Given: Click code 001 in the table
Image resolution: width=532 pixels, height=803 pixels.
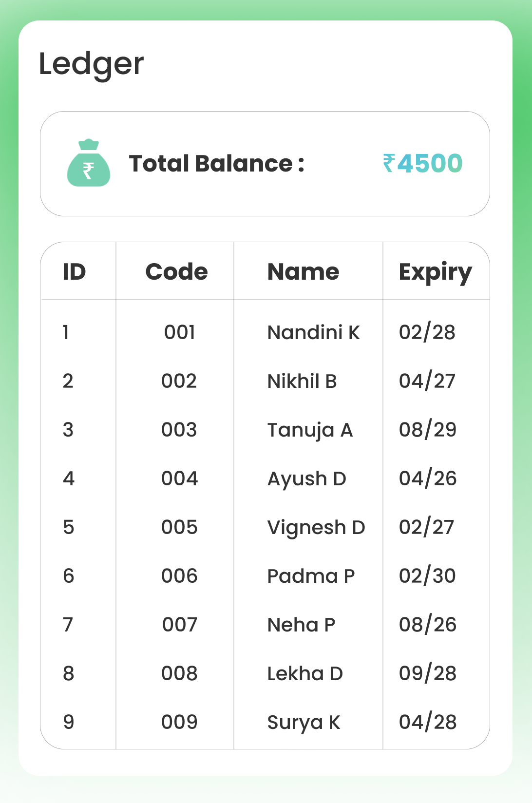Looking at the screenshot, I should (179, 333).
